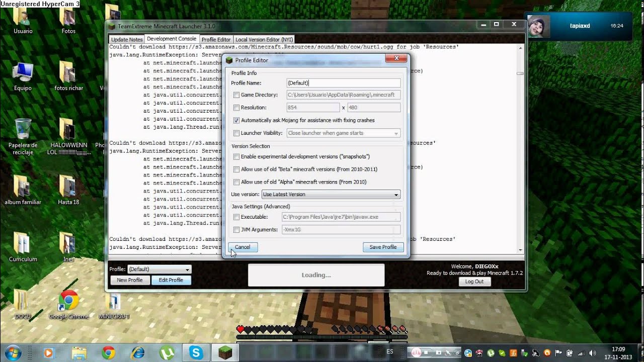Open Papelera de reciclaje
The width and height of the screenshot is (644, 362).
(23, 137)
